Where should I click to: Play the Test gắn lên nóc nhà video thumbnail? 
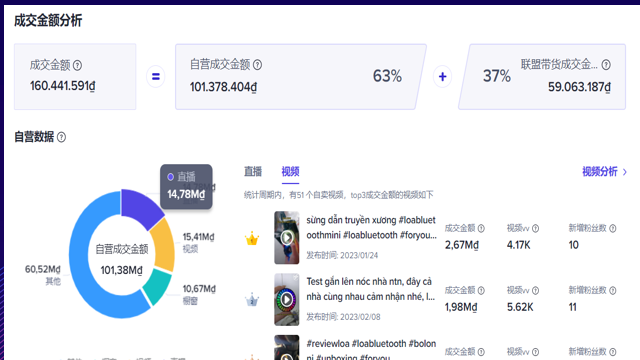click(x=287, y=300)
